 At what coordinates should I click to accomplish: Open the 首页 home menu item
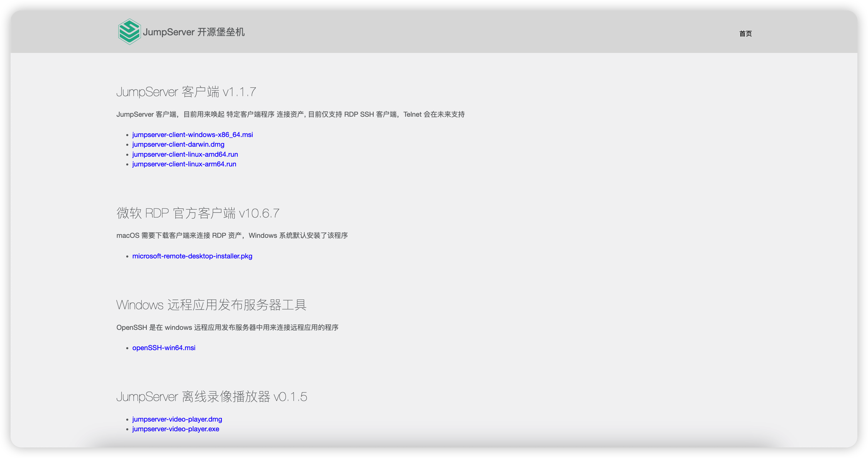(x=745, y=33)
